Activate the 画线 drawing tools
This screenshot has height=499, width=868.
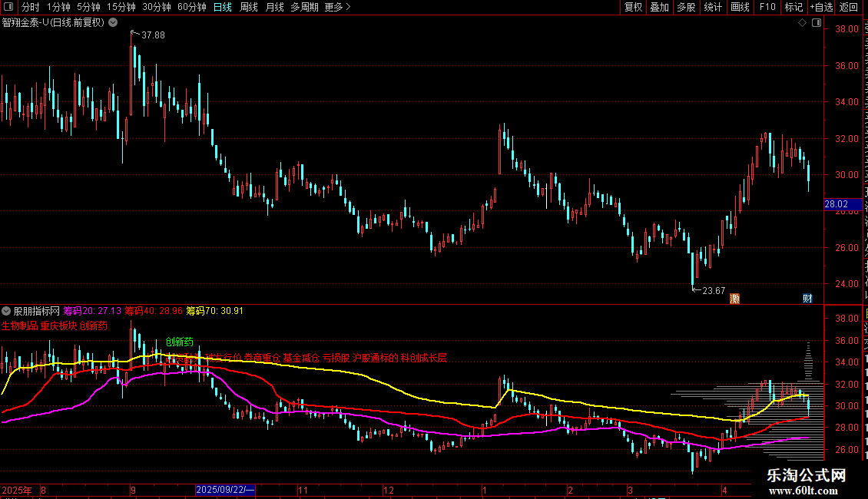pyautogui.click(x=740, y=7)
